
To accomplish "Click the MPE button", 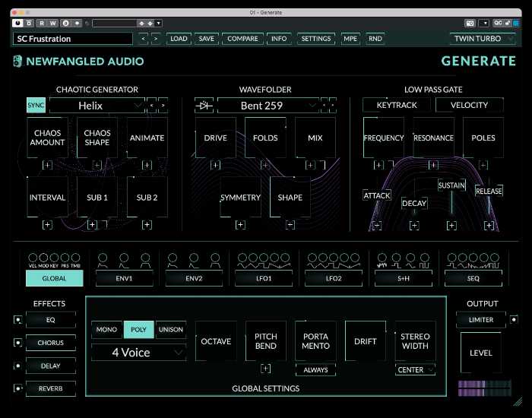I will point(350,39).
